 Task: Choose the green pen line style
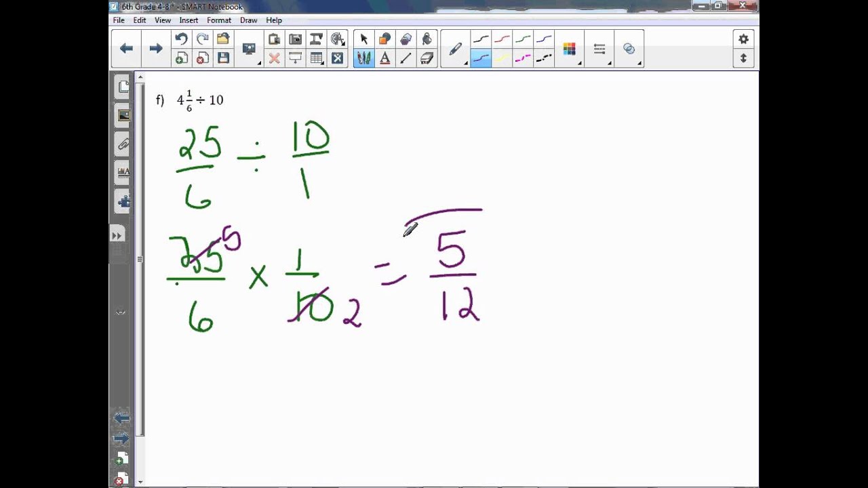(x=523, y=39)
